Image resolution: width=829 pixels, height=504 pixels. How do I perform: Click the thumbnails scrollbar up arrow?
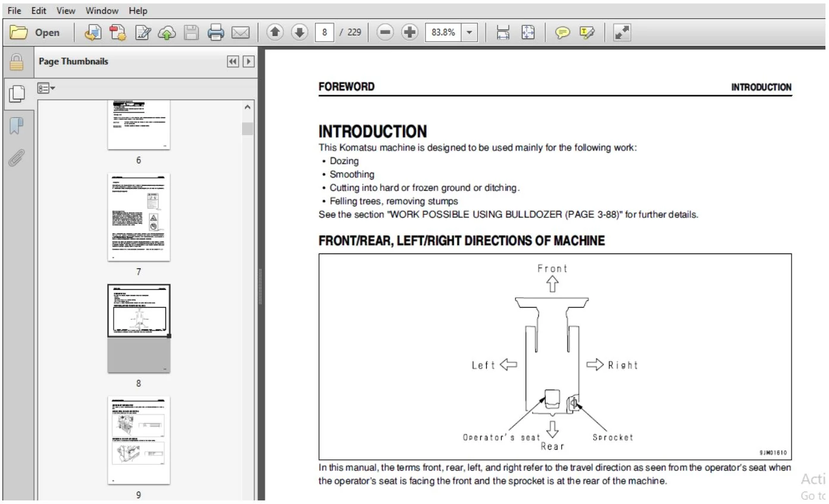[248, 107]
